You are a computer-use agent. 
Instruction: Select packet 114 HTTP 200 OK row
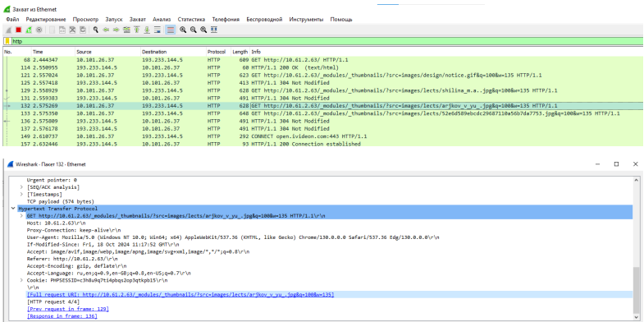click(323, 67)
